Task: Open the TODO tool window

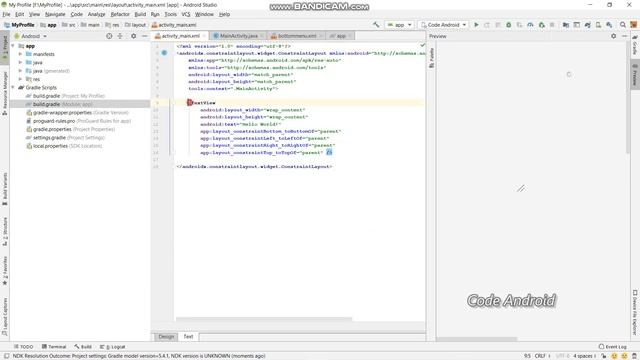Action: click(x=23, y=347)
